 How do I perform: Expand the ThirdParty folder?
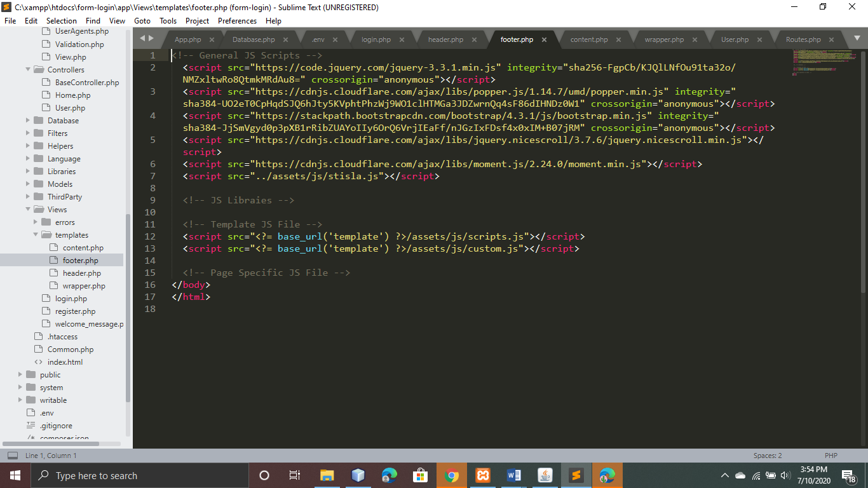[x=28, y=196]
